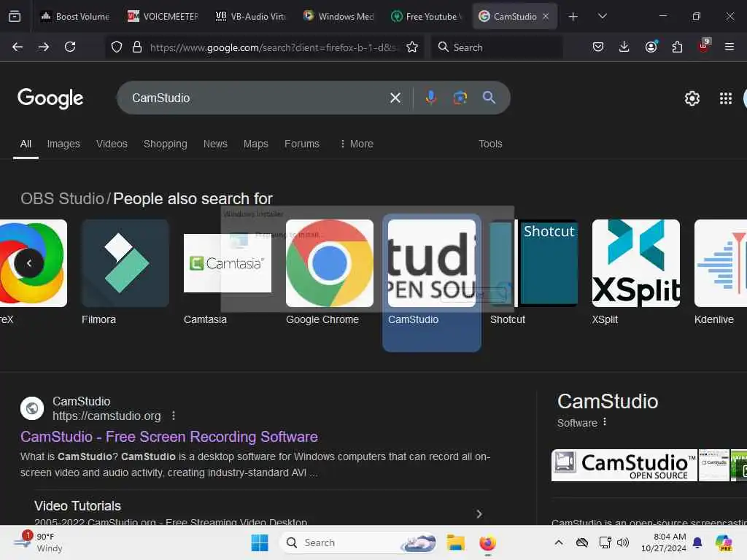Click the CamStudio Open Source logo image

tap(624, 465)
